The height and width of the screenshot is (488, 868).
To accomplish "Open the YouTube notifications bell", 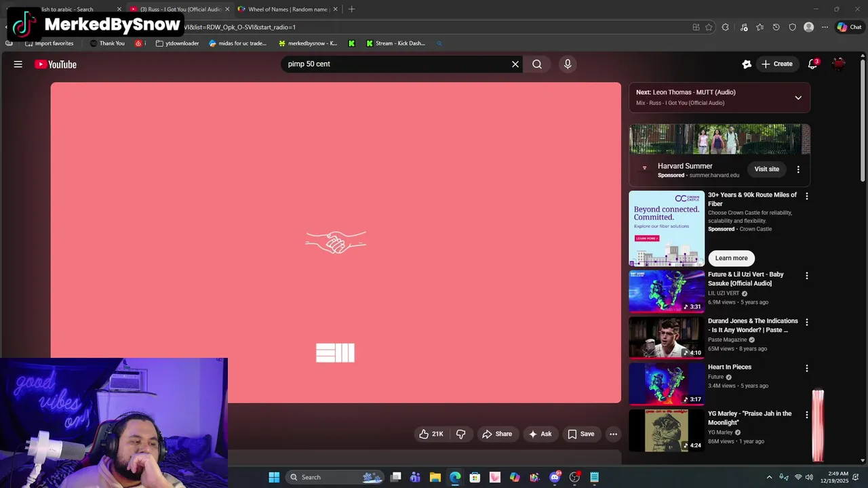I will (x=812, y=64).
